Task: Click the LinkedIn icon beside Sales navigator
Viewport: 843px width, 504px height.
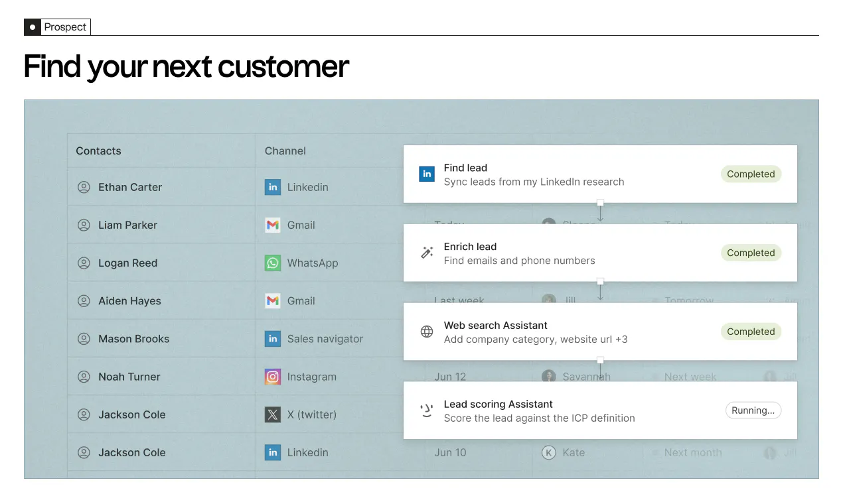Action: click(x=273, y=339)
